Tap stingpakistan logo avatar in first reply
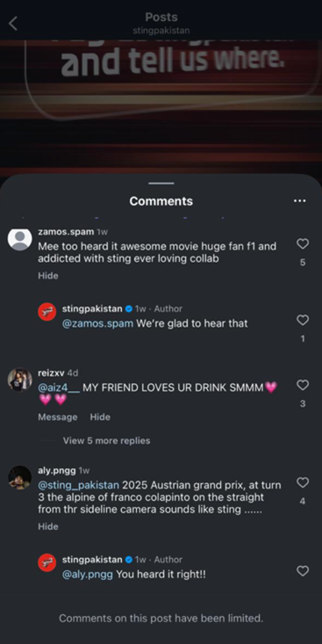The height and width of the screenshot is (644, 322). tap(47, 312)
